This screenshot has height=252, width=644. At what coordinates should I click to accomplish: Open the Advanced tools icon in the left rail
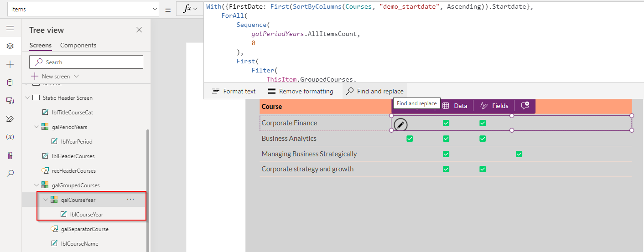pos(10,155)
